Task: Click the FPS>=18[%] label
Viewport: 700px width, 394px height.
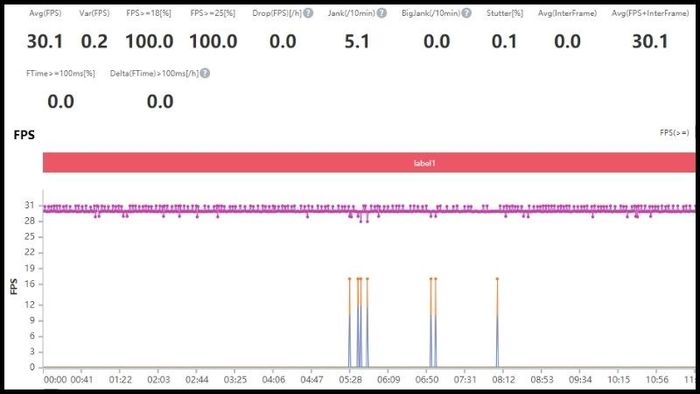Action: 149,13
